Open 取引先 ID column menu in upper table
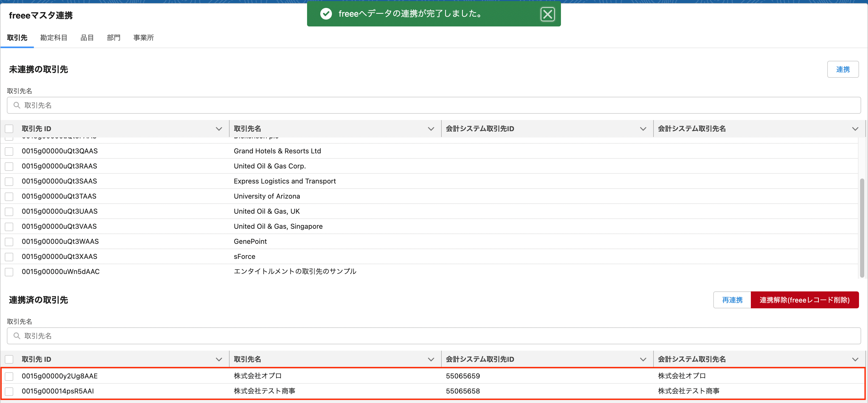 (x=219, y=129)
